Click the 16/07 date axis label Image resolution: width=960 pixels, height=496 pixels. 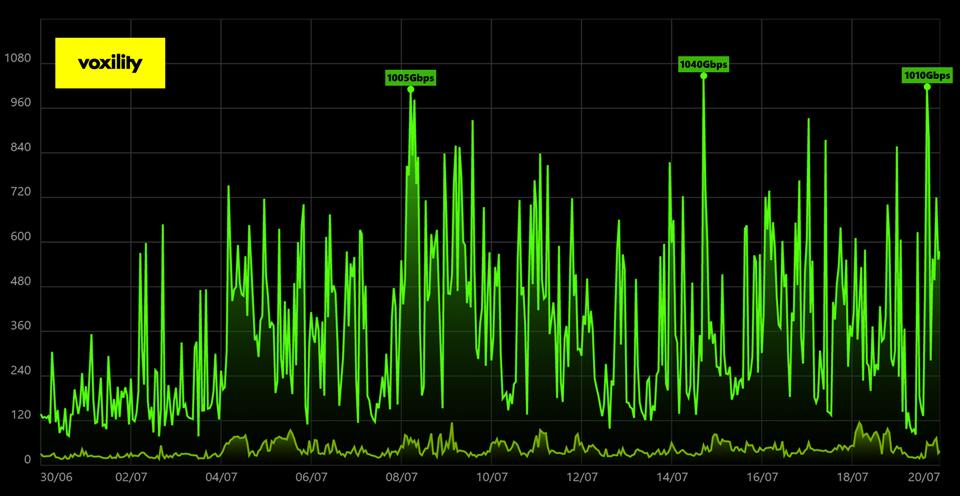(x=762, y=476)
